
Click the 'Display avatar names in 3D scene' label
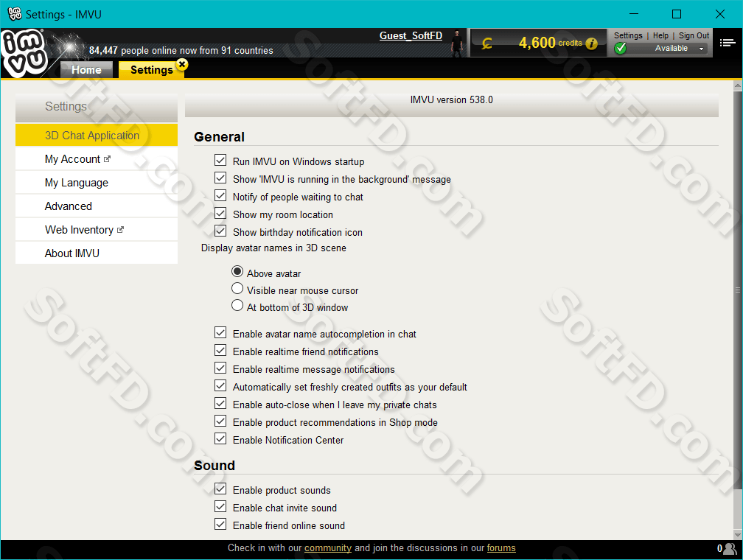273,248
